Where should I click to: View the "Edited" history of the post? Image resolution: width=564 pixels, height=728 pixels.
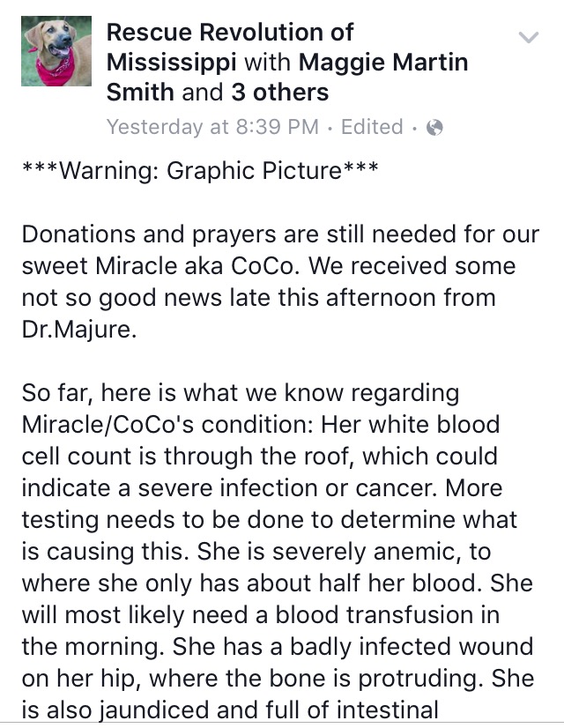[x=372, y=127]
